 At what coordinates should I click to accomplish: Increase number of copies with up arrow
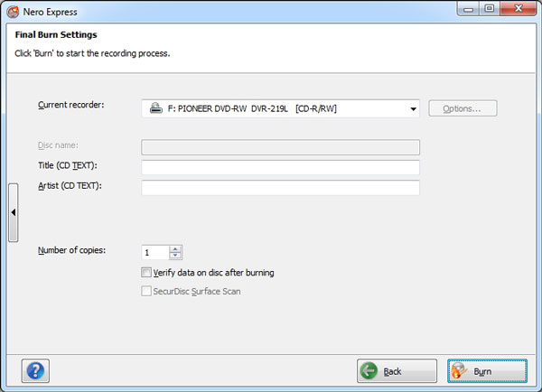click(175, 249)
